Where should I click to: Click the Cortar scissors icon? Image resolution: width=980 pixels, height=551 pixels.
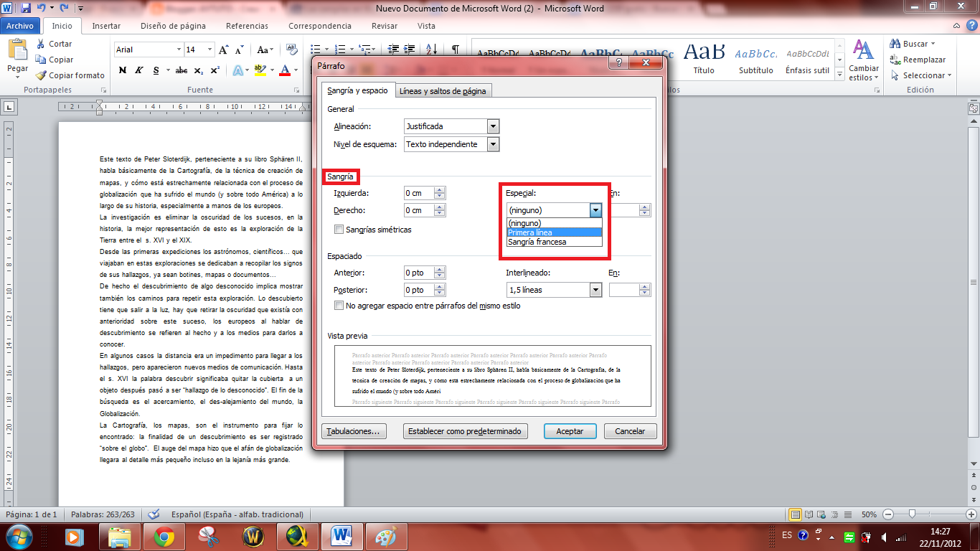click(x=42, y=44)
